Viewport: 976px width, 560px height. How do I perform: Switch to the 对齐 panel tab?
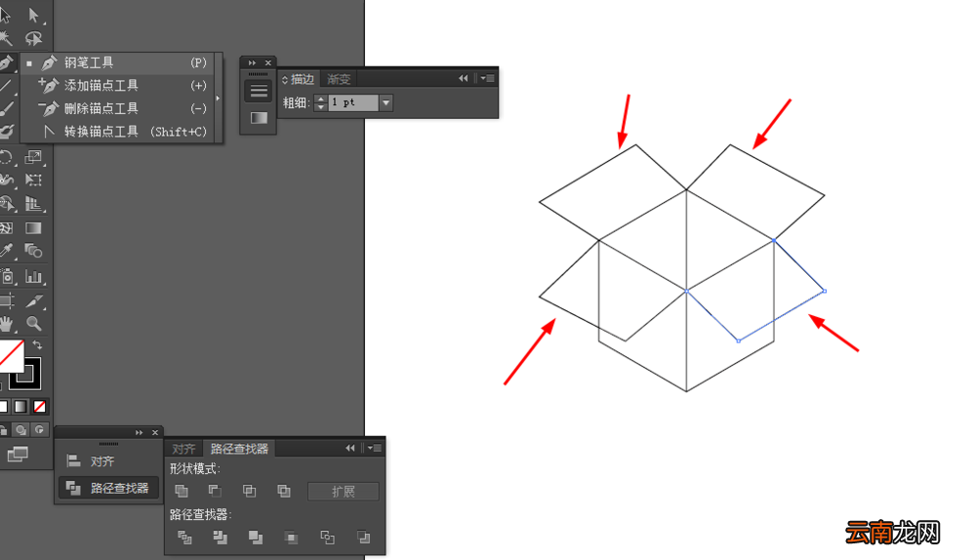(x=183, y=449)
